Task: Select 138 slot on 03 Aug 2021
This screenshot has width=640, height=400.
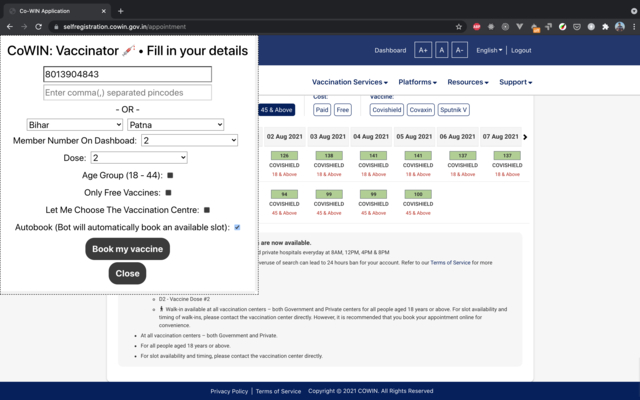Action: [329, 156]
